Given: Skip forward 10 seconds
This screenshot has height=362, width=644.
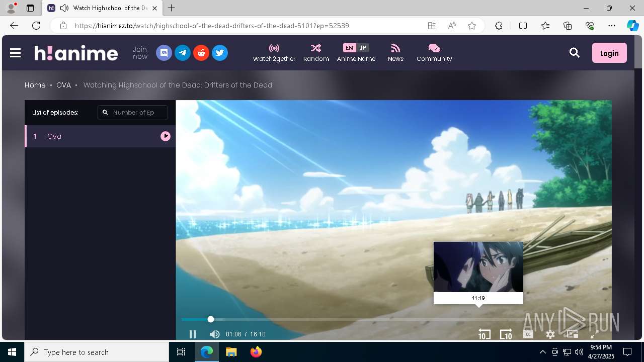Looking at the screenshot, I should [x=506, y=334].
